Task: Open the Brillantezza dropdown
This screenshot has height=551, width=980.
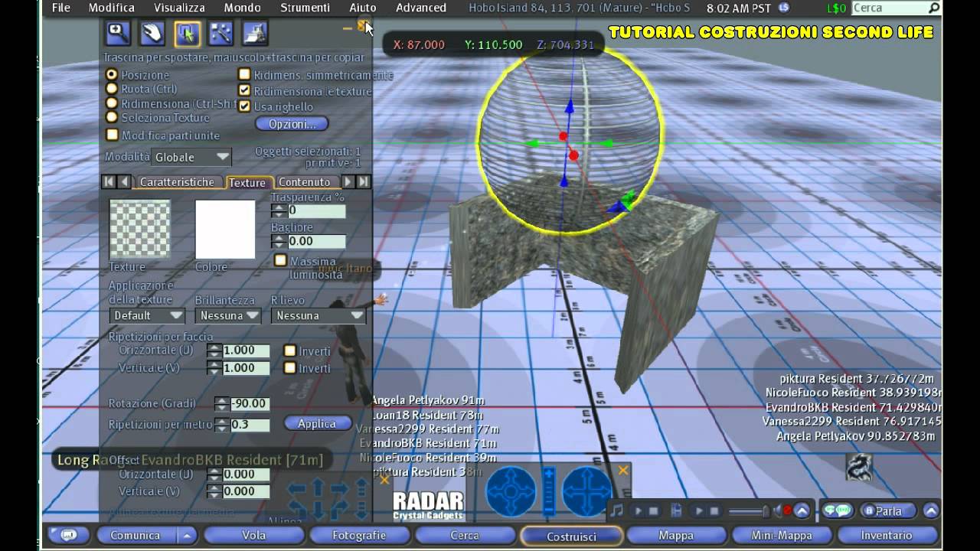Action: tap(228, 315)
